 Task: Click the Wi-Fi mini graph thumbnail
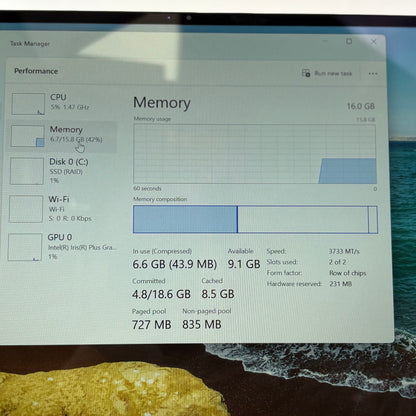tap(26, 209)
